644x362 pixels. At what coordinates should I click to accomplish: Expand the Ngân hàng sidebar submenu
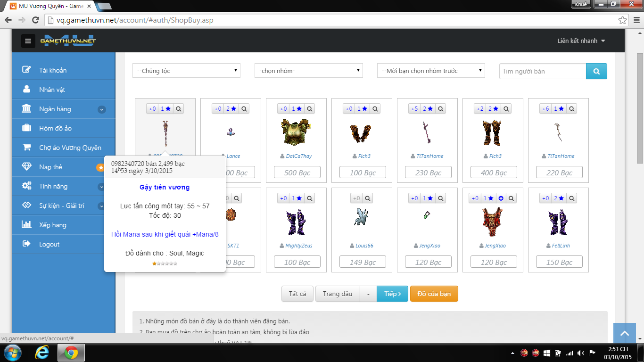tap(101, 109)
